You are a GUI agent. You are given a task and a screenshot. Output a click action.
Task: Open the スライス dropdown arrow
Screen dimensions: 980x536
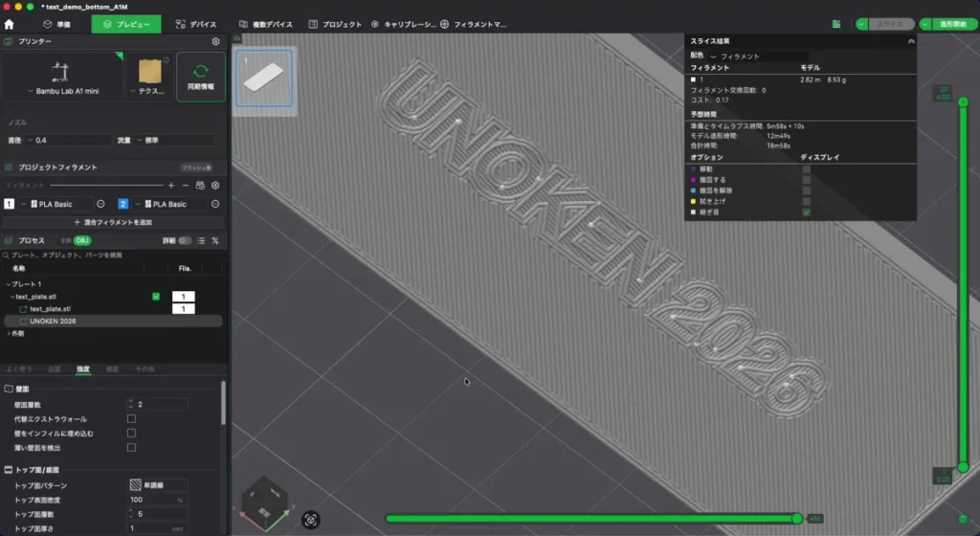(x=862, y=24)
